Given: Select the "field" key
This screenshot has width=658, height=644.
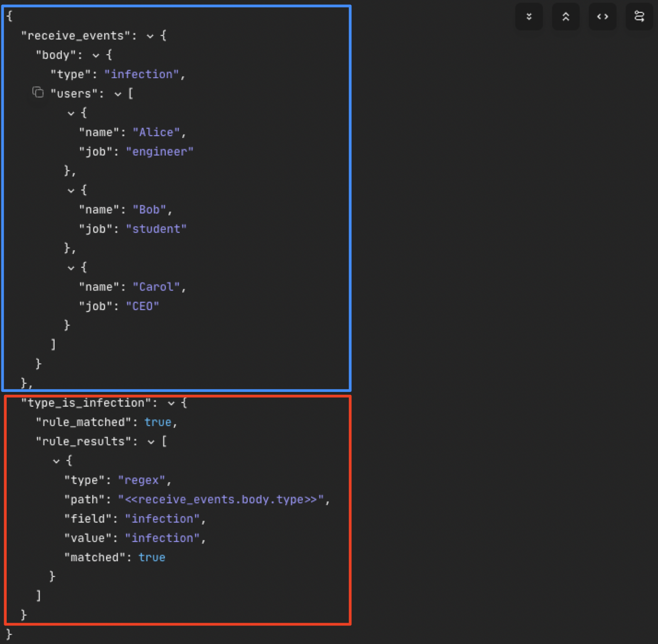Looking at the screenshot, I should [88, 519].
